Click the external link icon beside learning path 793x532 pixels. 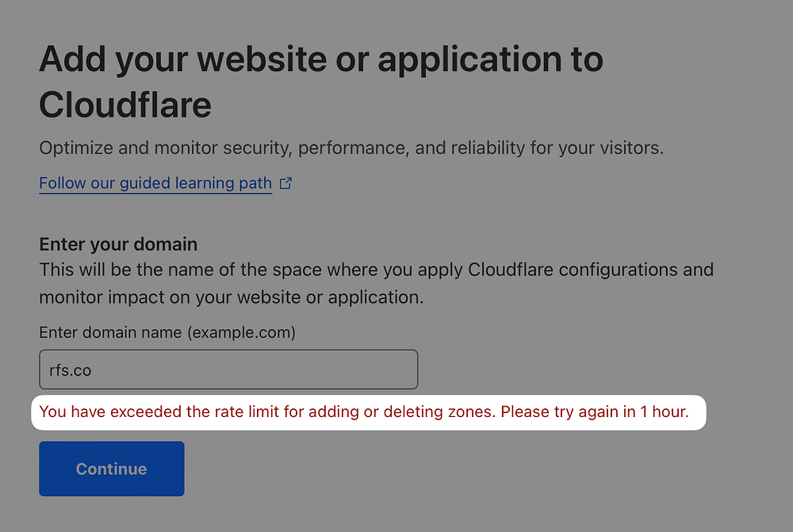coord(286,183)
